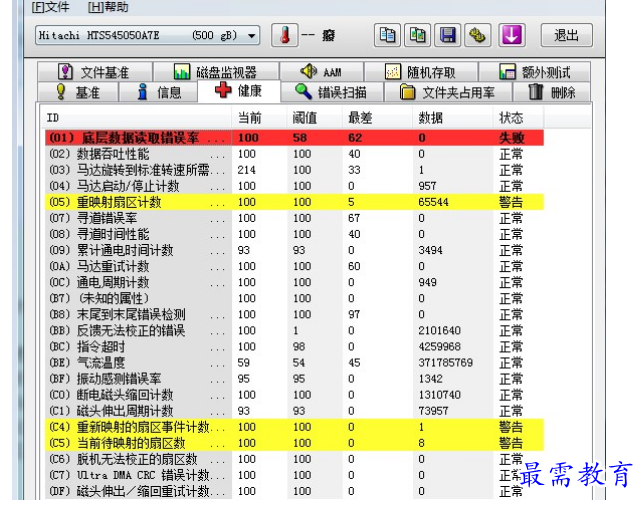Select the (C7) Ultra DMA CRC 错误计数 row
Image resolution: width=641 pixels, height=506 pixels.
coord(294,475)
